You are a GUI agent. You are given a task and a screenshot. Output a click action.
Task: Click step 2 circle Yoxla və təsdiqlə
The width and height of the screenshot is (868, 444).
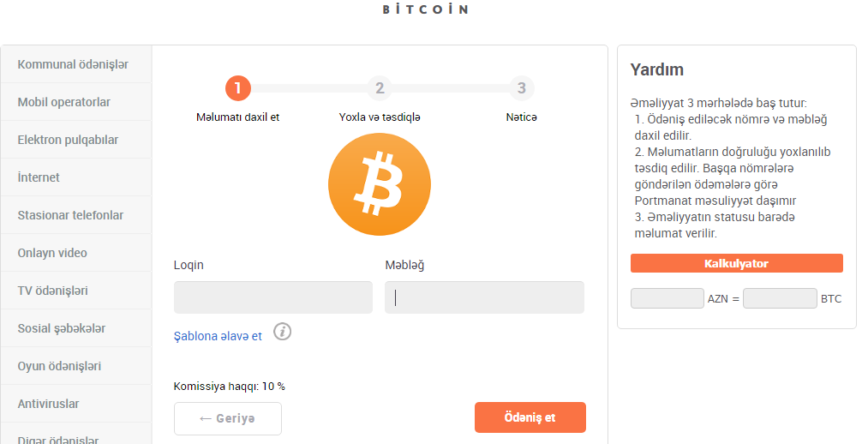[x=380, y=87]
